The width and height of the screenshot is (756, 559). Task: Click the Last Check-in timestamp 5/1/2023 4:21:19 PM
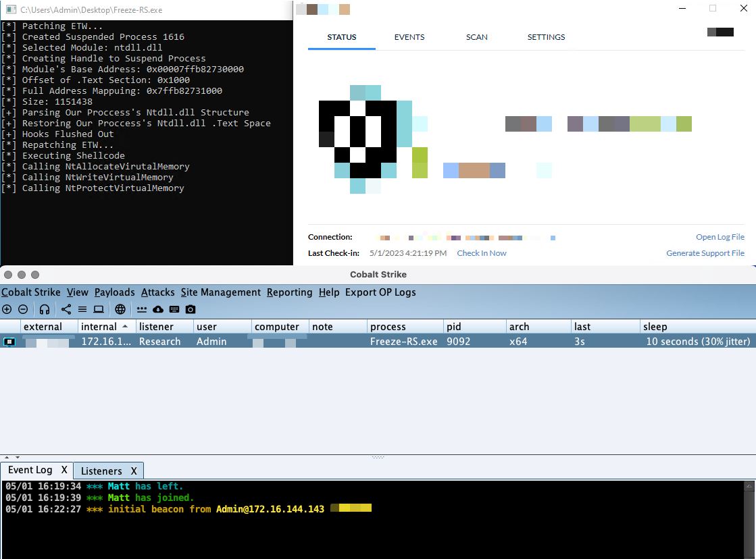point(408,253)
